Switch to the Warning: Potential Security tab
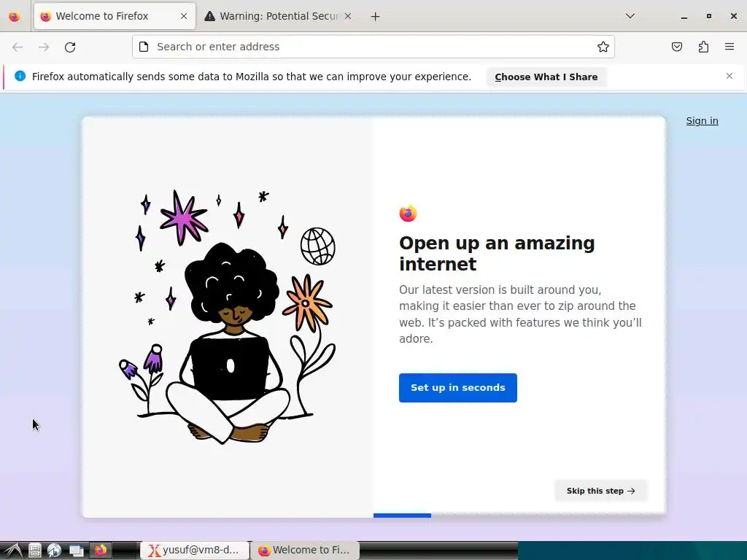Viewport: 747px width, 560px height. [279, 16]
